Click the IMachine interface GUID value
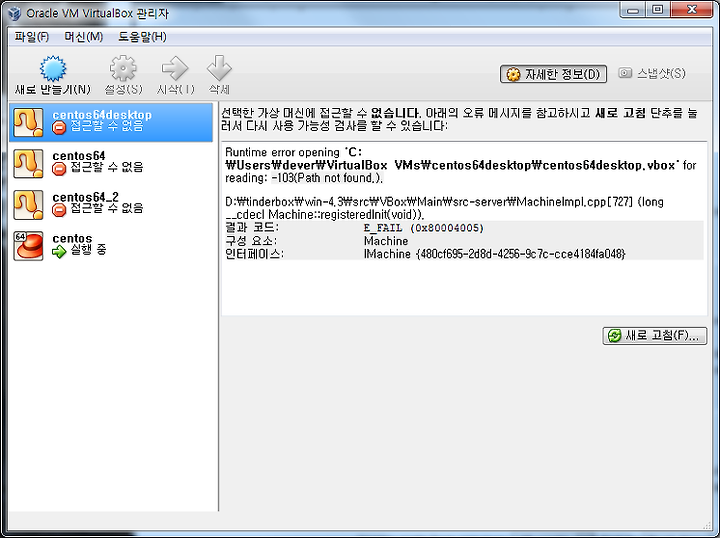The height and width of the screenshot is (538, 720). (494, 254)
